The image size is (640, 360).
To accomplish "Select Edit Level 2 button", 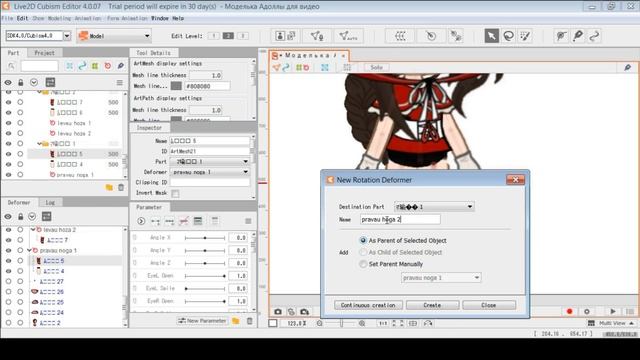I will click(228, 36).
